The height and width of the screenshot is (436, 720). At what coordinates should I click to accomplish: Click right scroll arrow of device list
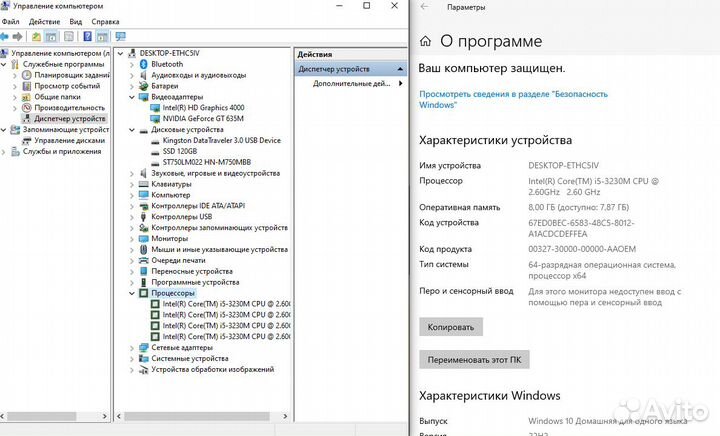point(285,416)
